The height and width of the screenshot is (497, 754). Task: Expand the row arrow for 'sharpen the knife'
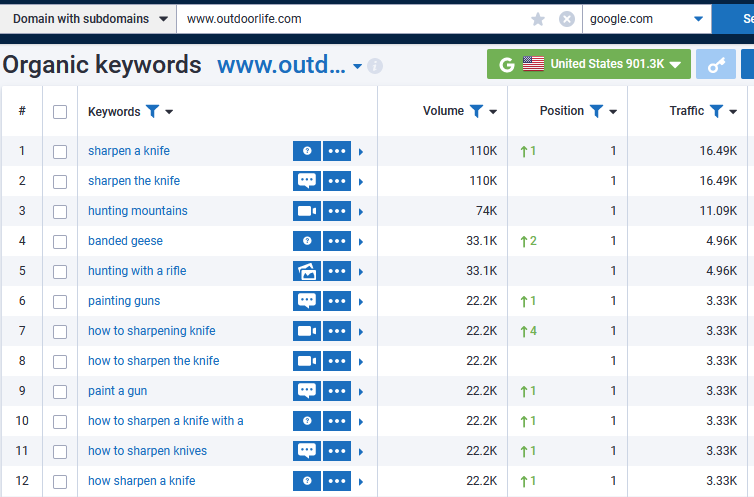pyautogui.click(x=361, y=182)
